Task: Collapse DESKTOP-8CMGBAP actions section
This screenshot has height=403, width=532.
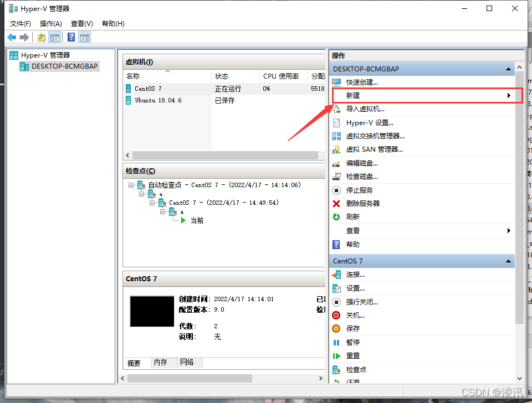Action: tap(508, 69)
